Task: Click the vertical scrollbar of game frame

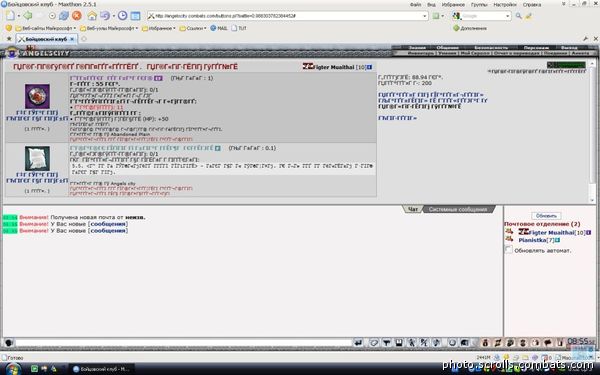Action: (x=592, y=130)
